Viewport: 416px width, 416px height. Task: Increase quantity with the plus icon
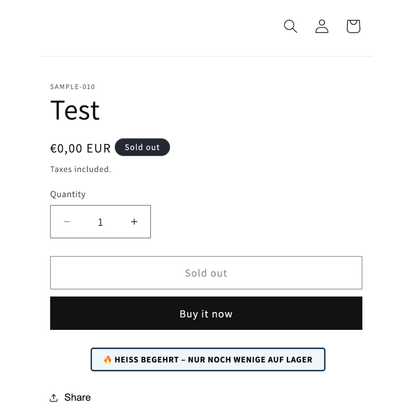pyautogui.click(x=134, y=222)
